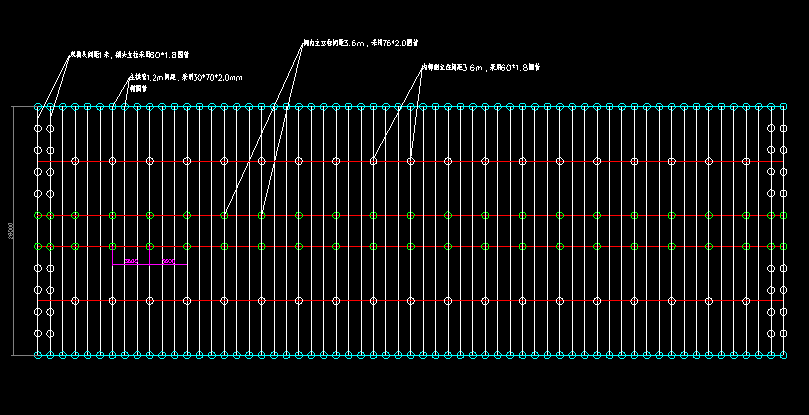Click the vertical dimension text at left edge

(x=10, y=230)
